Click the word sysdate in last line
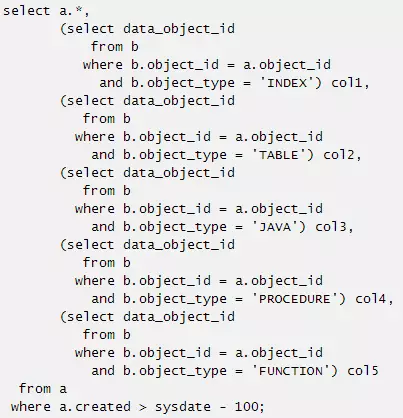403x418 pixels. point(183,407)
